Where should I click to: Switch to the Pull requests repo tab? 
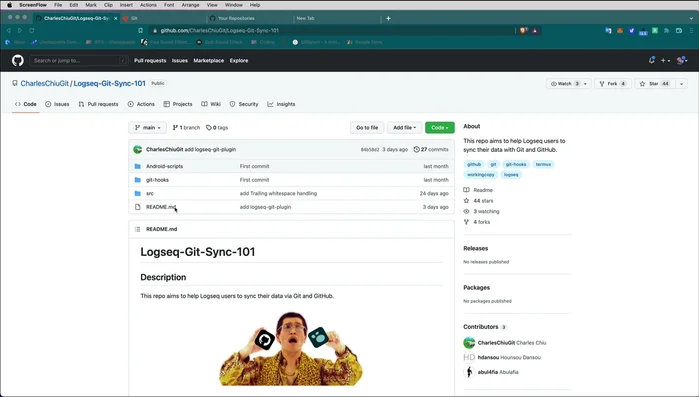click(99, 104)
